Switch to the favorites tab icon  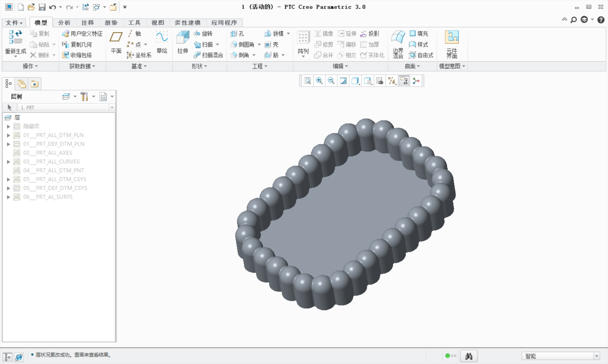[35, 84]
